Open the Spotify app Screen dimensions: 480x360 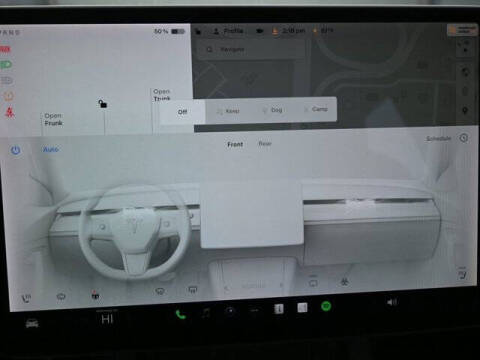coord(326,306)
